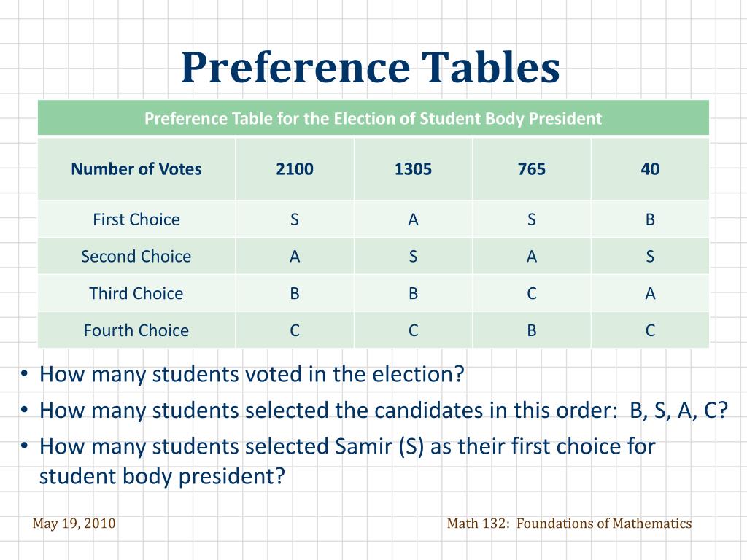Click the "Second Choice" row label
The height and width of the screenshot is (560, 747).
[x=136, y=257]
